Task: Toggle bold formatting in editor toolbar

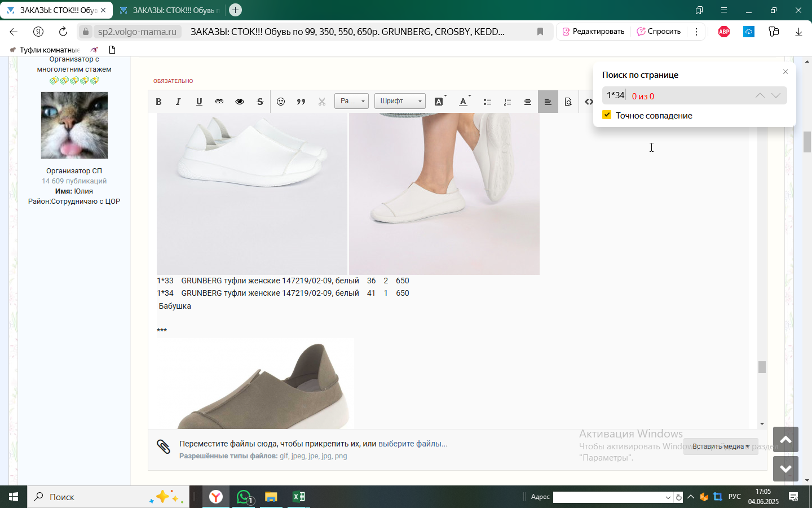Action: pos(158,102)
